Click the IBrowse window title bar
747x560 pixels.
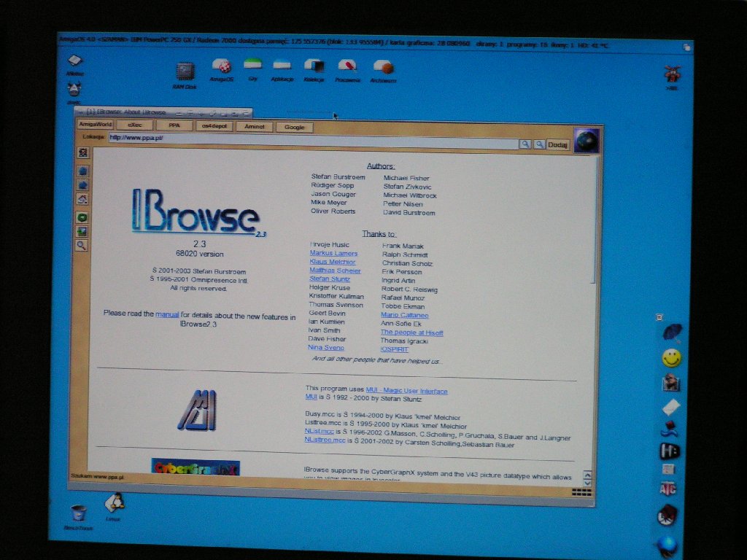(163, 112)
